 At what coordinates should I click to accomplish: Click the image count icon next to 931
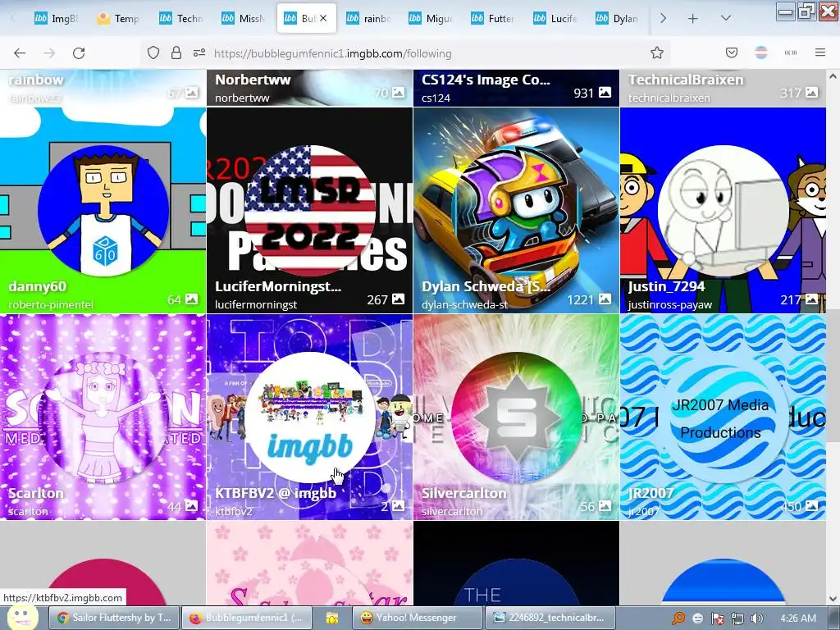[605, 92]
